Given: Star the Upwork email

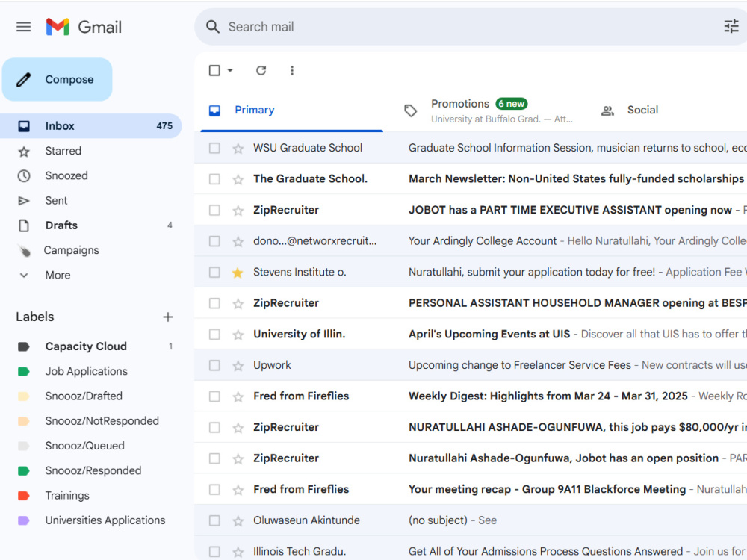Looking at the screenshot, I should click(x=238, y=366).
